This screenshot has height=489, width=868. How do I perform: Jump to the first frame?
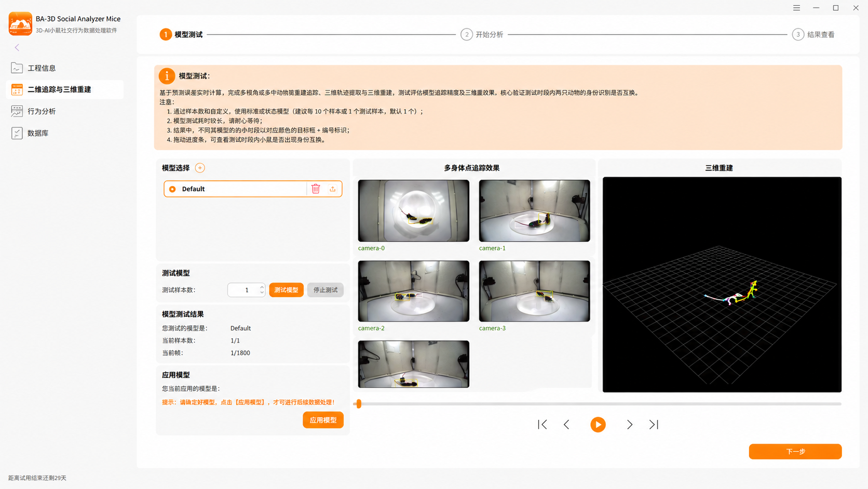coord(542,425)
